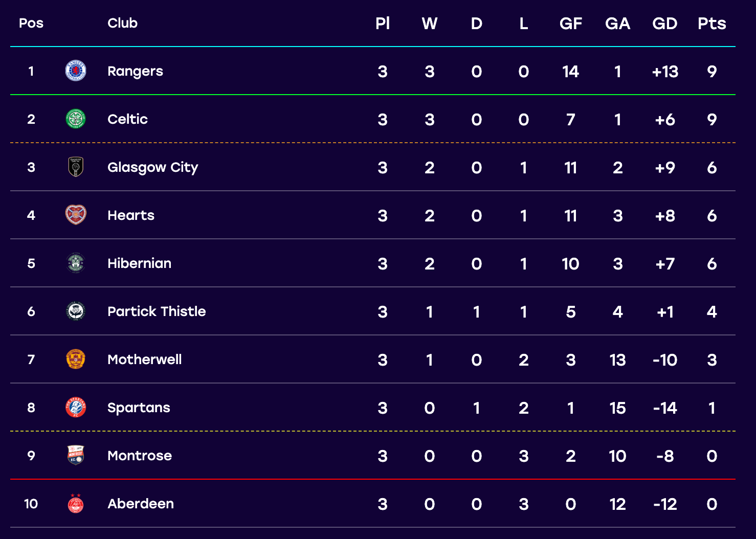
Task: Click the Hearts club crest
Action: [x=76, y=215]
